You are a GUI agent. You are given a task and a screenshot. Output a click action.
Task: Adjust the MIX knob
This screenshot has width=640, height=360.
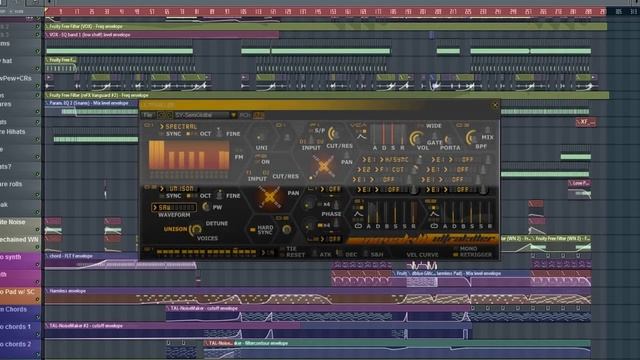point(487,131)
